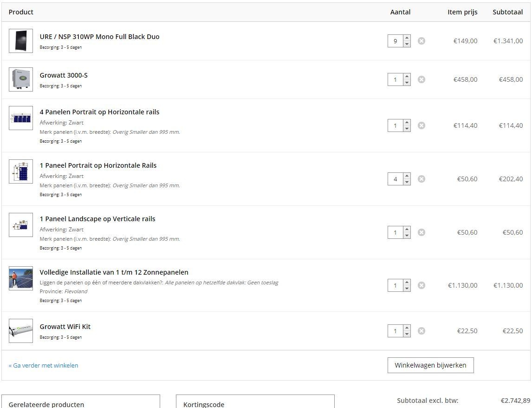Remove 1 Paneel Landscape item from cart
This screenshot has width=532, height=408.
(x=421, y=232)
